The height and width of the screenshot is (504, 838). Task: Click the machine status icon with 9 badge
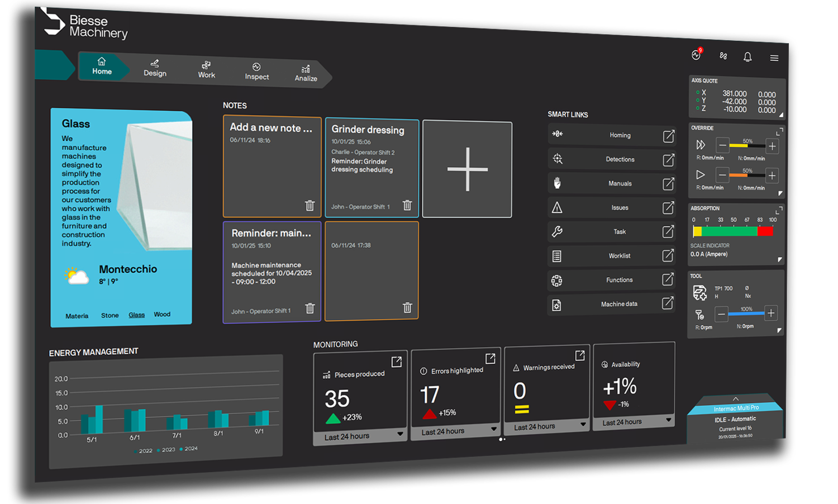coord(694,54)
